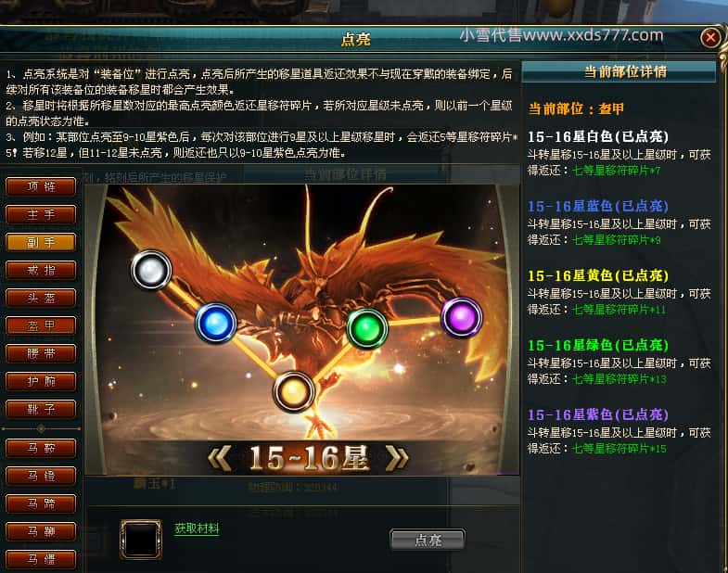
Task: Close the 点亮 window
Action: pos(709,38)
